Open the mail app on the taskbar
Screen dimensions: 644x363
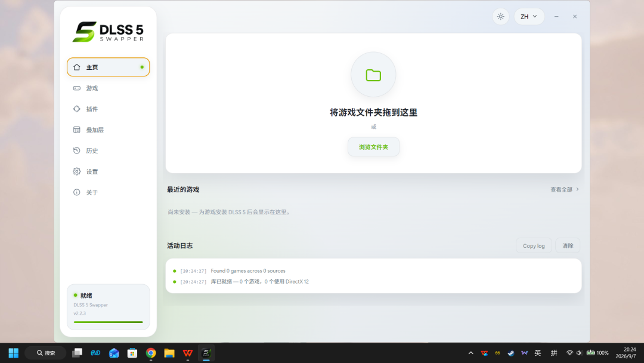coord(114,353)
